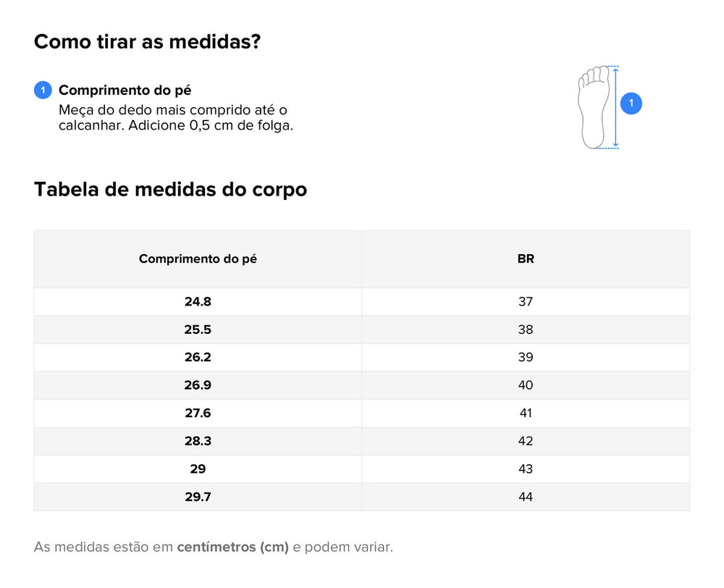Select the 25.5 foot length cell
This screenshot has width=724, height=588.
tap(198, 329)
